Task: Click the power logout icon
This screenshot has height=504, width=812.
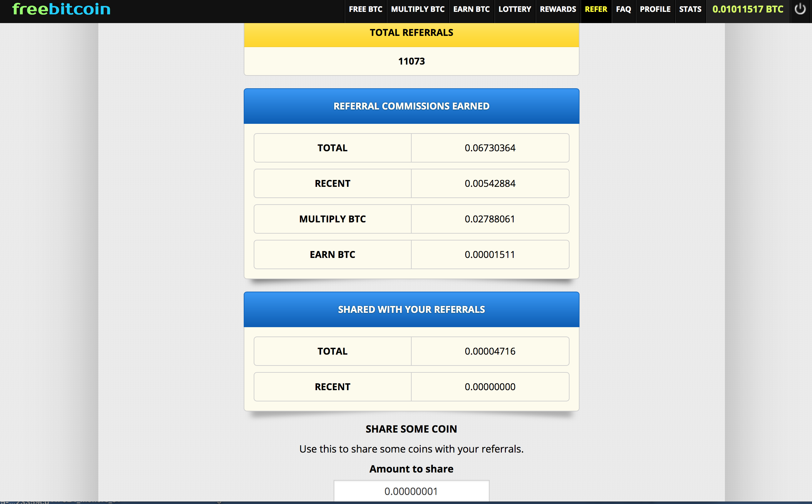Action: point(800,9)
